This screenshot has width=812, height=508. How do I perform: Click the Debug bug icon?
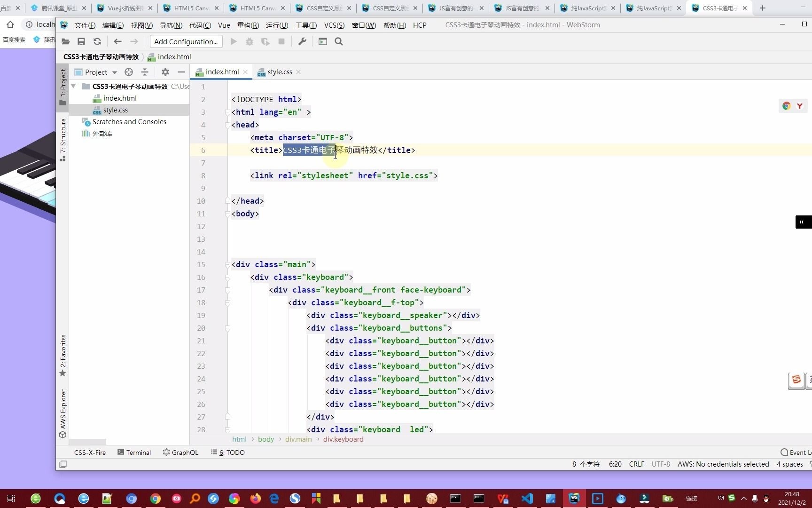point(250,41)
